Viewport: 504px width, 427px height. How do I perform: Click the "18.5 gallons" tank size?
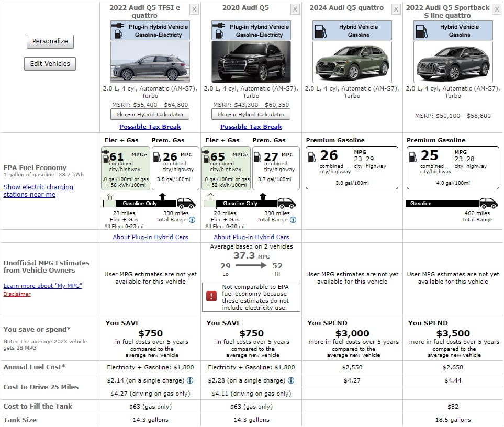point(453,420)
